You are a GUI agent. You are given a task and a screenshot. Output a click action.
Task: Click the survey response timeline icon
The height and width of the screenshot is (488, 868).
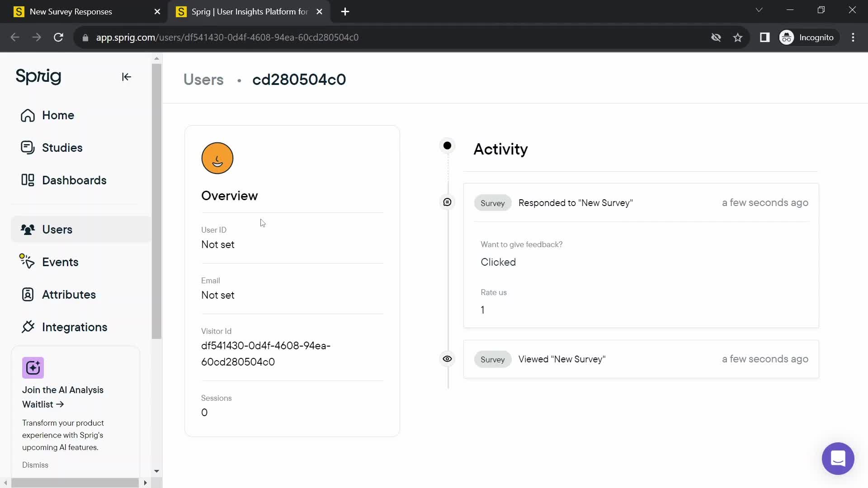(447, 202)
